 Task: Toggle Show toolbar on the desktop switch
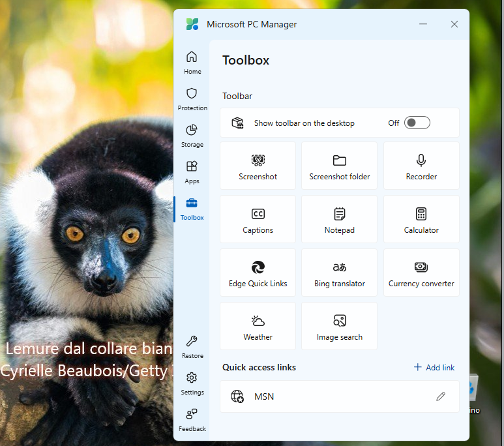coord(417,123)
